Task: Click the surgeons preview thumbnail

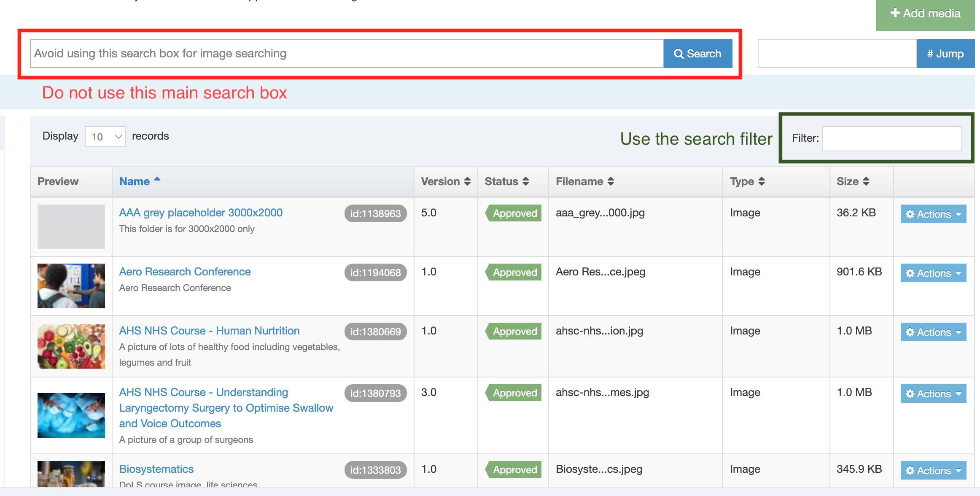Action: pos(71,415)
